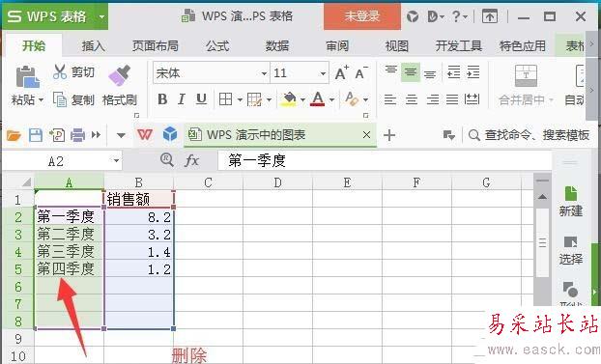601x364 pixels.
Task: Open file with the folder icon
Action: click(14, 135)
